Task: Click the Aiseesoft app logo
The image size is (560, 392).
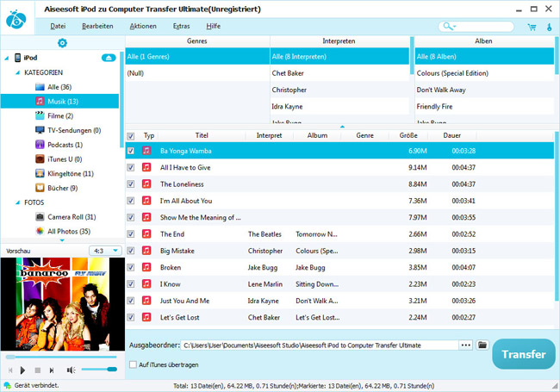Action: point(16,19)
